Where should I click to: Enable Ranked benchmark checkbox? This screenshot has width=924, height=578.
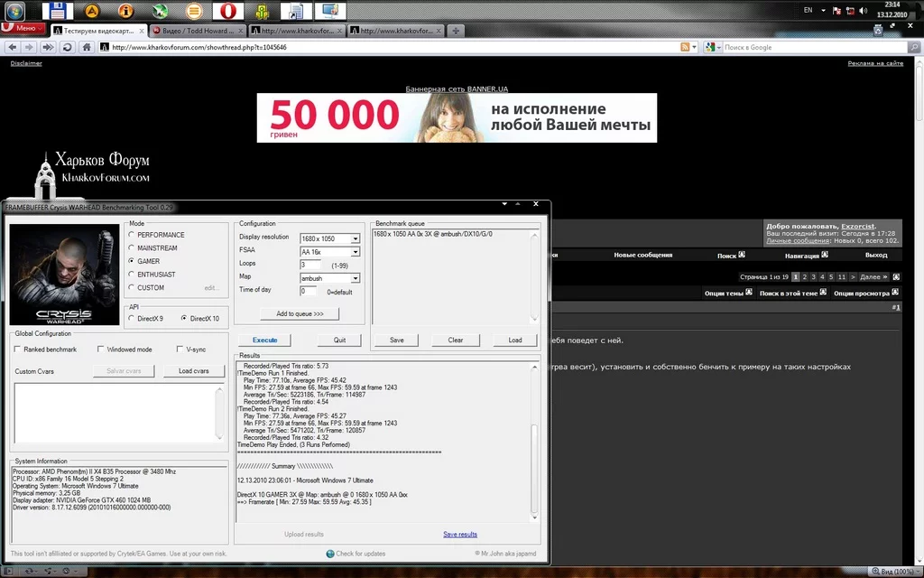pos(18,350)
